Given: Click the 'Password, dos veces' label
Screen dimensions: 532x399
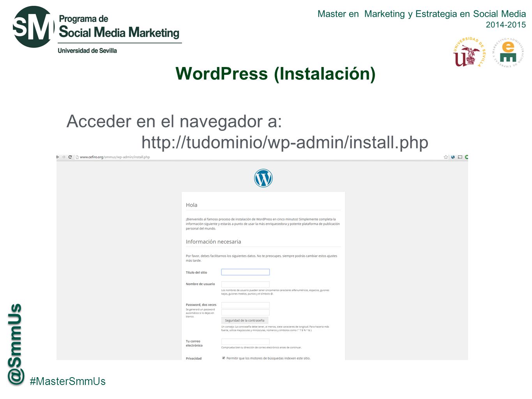Looking at the screenshot, I should pos(201,305).
